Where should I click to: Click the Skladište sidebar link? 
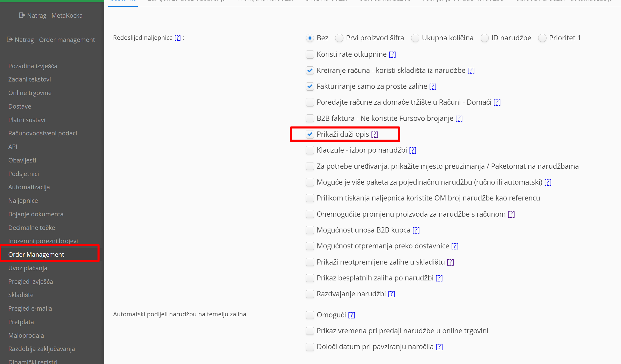click(x=21, y=295)
